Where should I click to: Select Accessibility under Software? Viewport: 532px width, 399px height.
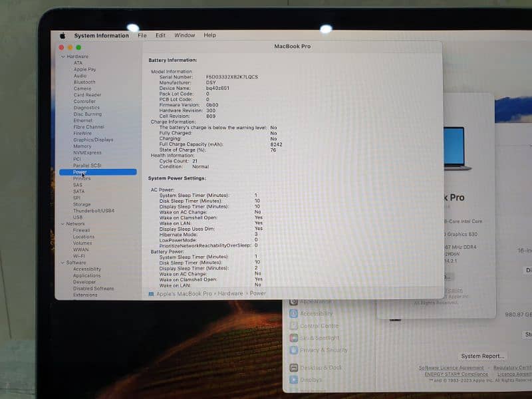(87, 269)
